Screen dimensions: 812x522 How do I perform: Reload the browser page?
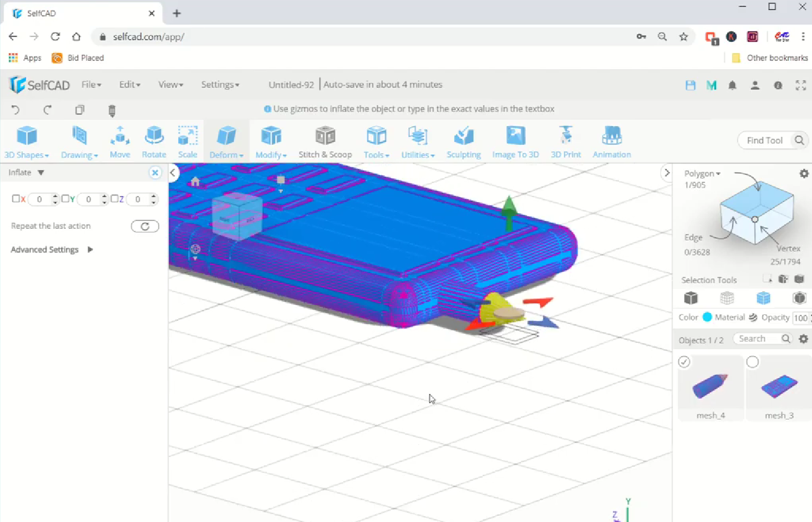pos(55,36)
